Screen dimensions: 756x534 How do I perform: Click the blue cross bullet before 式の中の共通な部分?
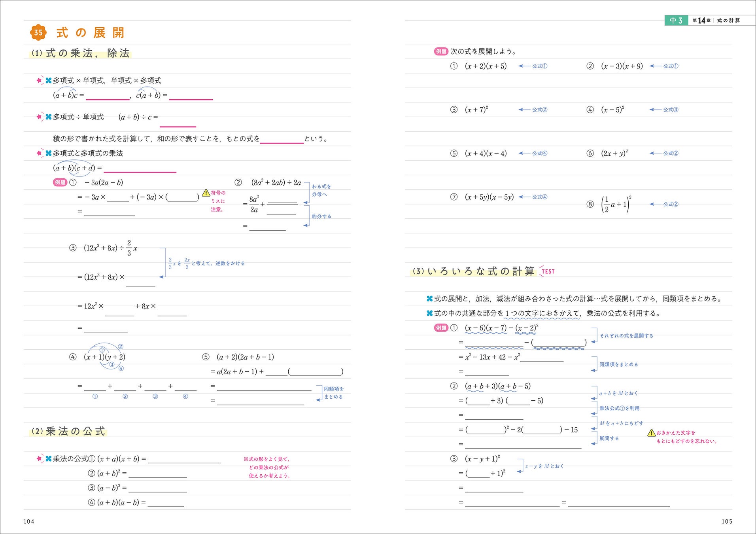[429, 313]
